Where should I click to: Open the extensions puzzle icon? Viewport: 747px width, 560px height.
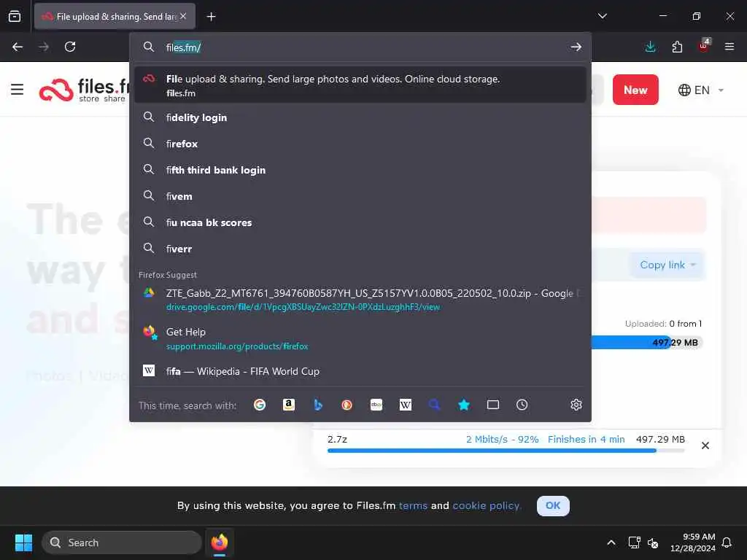pos(677,47)
